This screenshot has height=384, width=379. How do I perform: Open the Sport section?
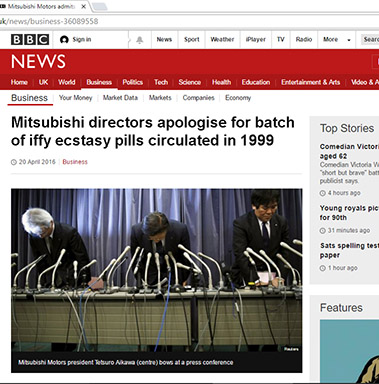[192, 39]
